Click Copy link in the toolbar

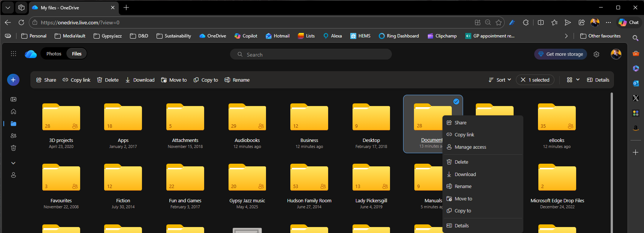pos(76,80)
